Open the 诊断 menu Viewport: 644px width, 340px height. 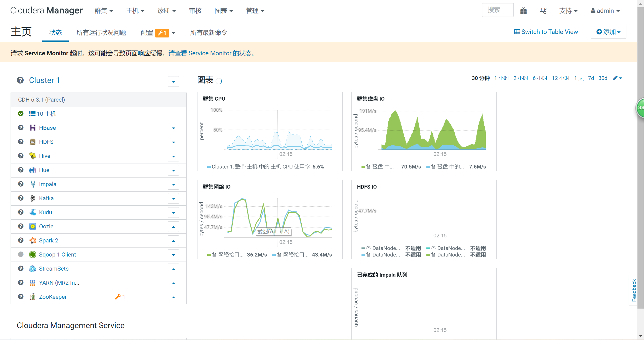tap(166, 11)
